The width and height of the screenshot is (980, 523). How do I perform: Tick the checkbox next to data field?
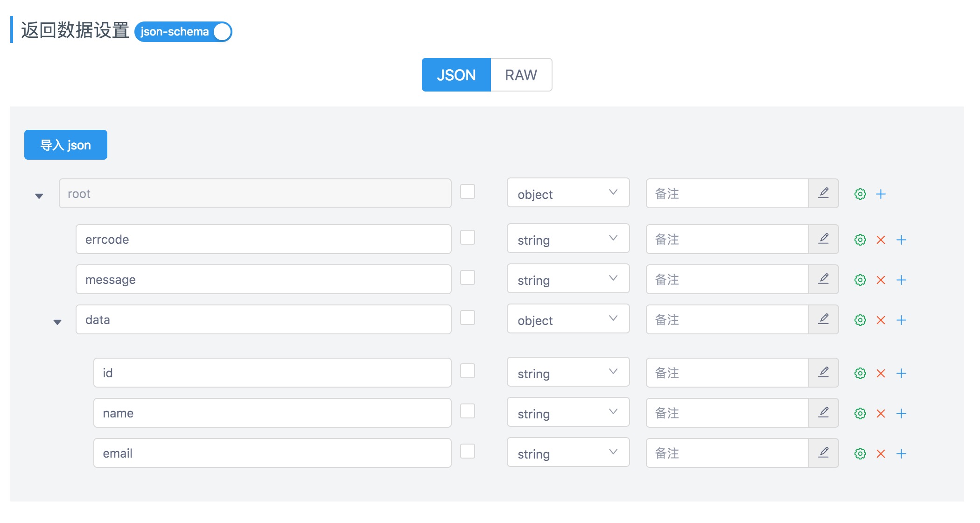point(467,318)
